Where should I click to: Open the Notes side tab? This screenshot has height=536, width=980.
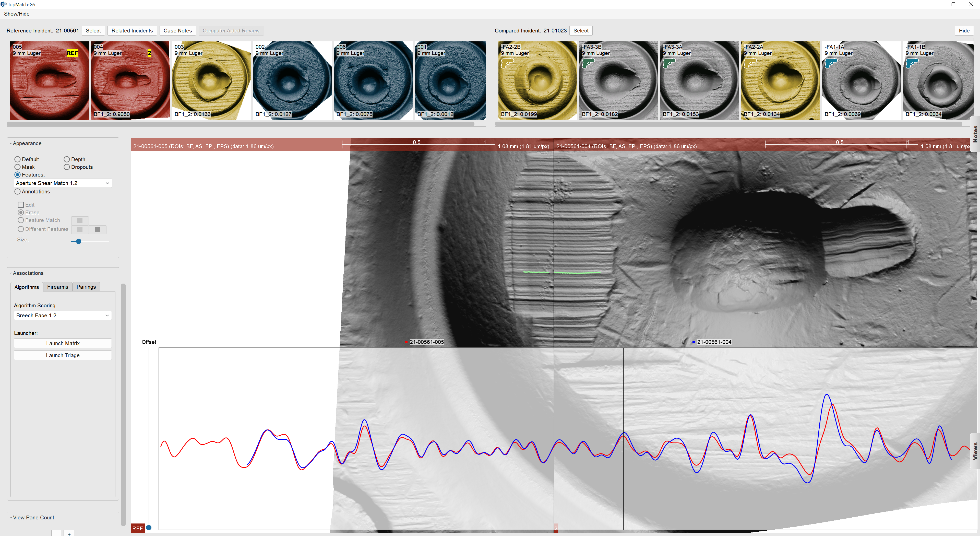coord(975,134)
